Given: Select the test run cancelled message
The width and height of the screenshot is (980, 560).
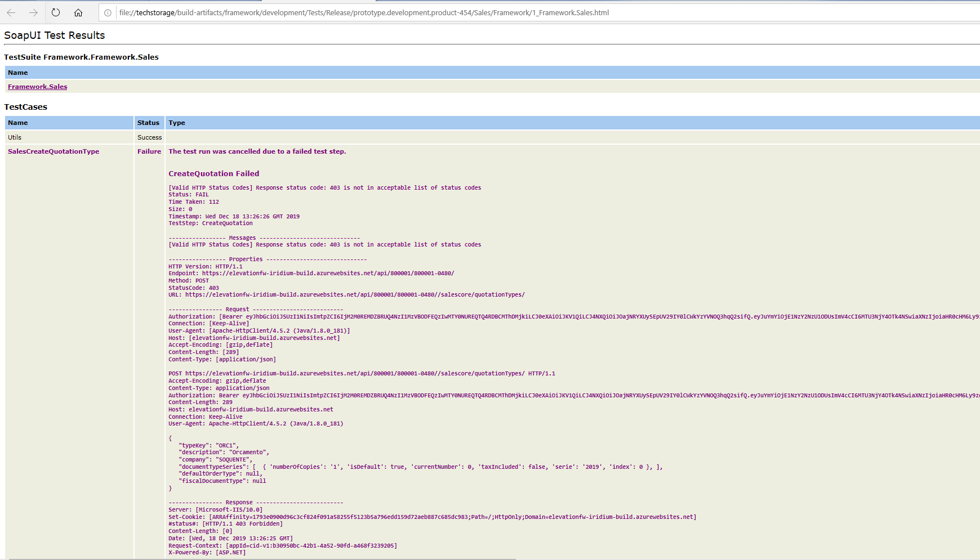Looking at the screenshot, I should coord(257,151).
